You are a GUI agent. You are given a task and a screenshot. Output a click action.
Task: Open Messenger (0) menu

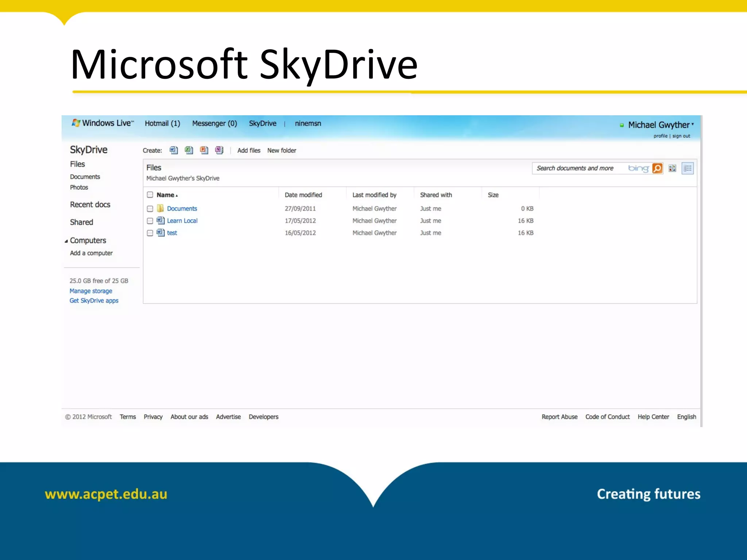[x=214, y=124]
